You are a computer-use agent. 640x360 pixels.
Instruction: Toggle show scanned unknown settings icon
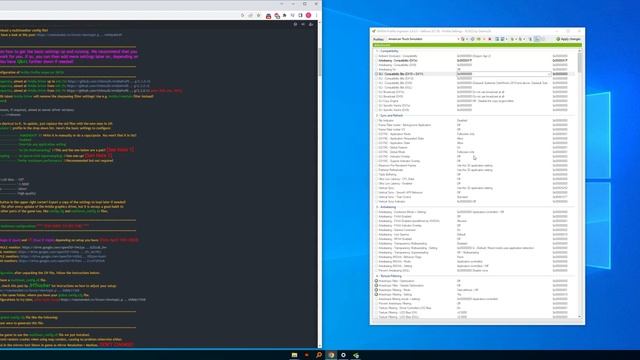click(543, 39)
